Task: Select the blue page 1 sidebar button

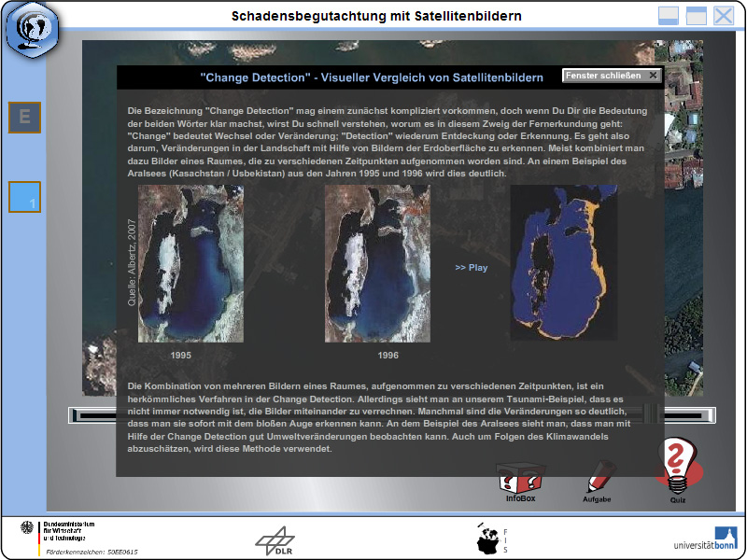Action: point(25,197)
